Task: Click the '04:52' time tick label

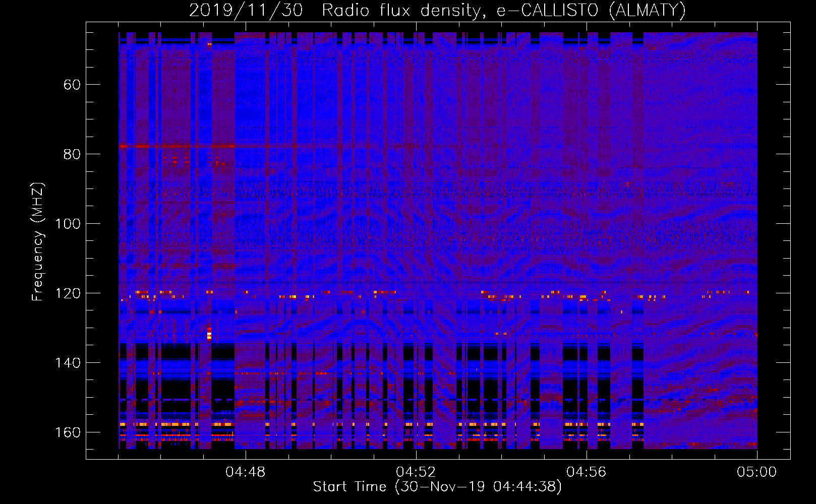Action: (x=416, y=472)
